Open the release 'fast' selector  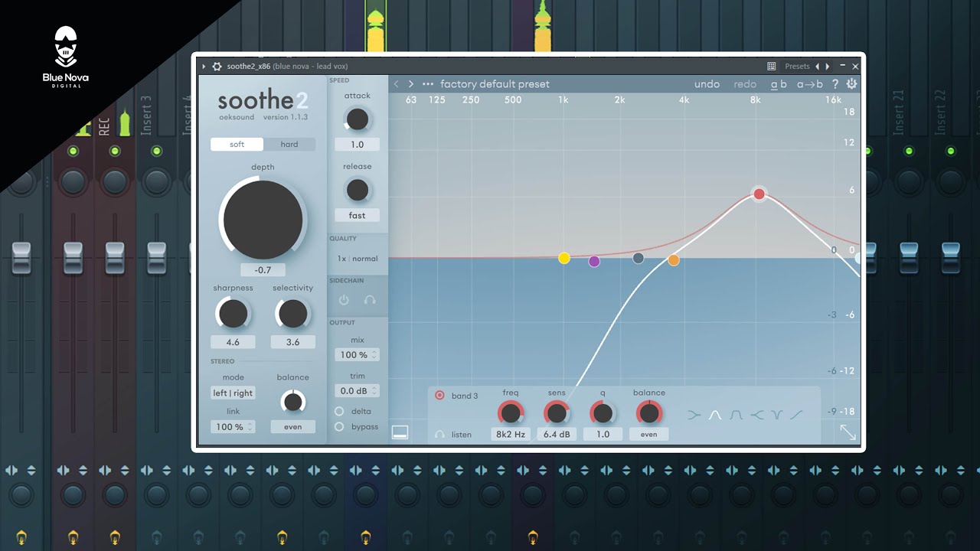(x=357, y=215)
